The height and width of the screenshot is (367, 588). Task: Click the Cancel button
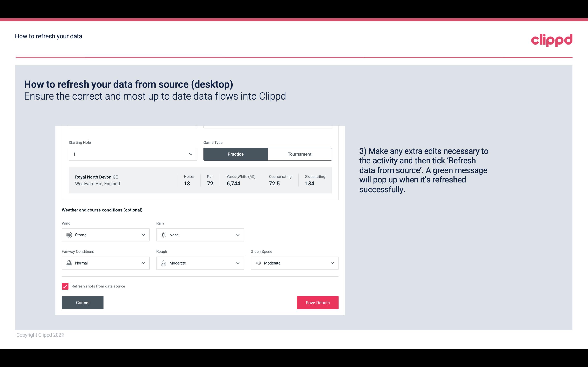click(x=83, y=303)
